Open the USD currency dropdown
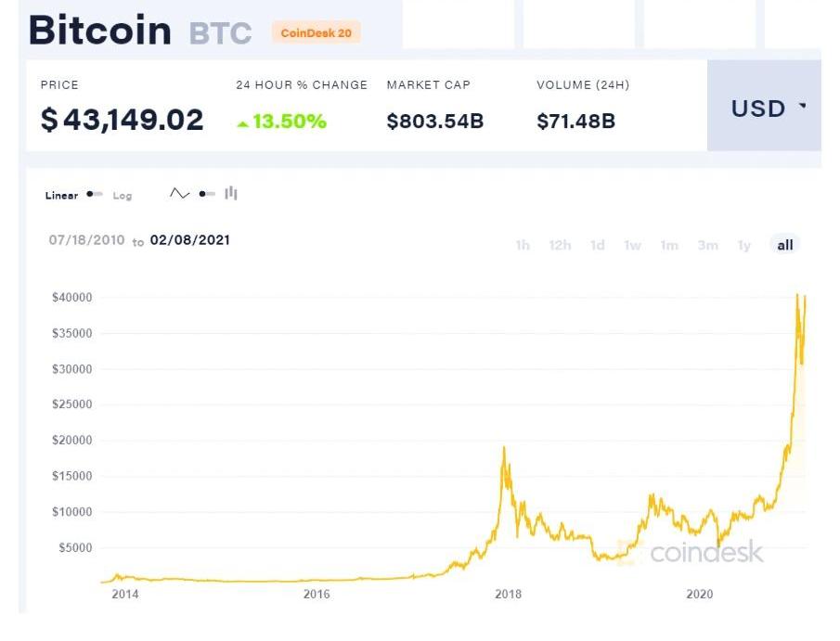 pyautogui.click(x=764, y=109)
